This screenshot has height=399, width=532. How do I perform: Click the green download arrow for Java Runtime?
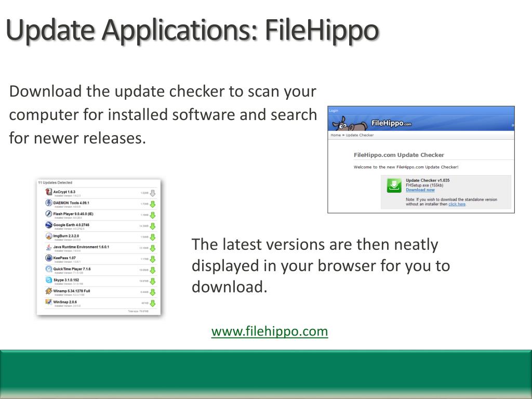pyautogui.click(x=153, y=248)
